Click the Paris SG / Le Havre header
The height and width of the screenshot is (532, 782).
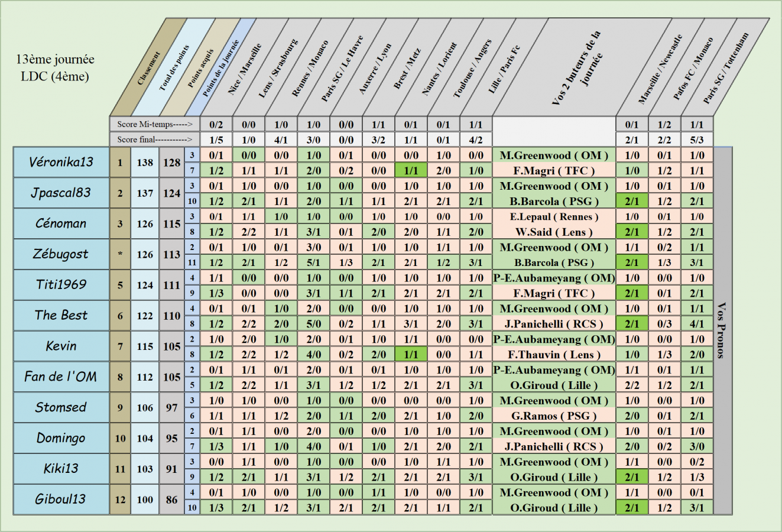coord(342,68)
